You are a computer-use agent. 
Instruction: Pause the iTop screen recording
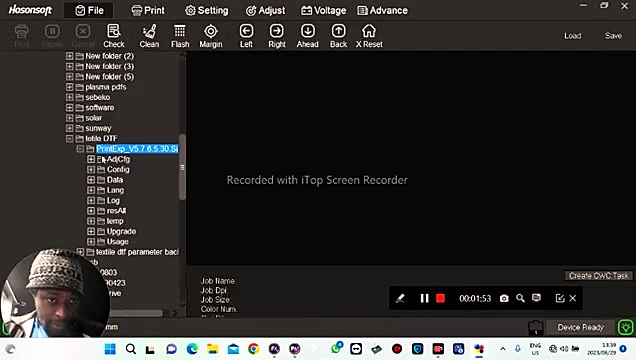[424, 298]
